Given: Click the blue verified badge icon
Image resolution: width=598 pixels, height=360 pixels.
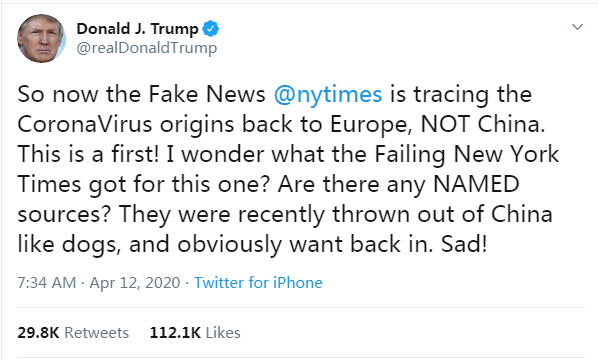Looking at the screenshot, I should click(210, 29).
